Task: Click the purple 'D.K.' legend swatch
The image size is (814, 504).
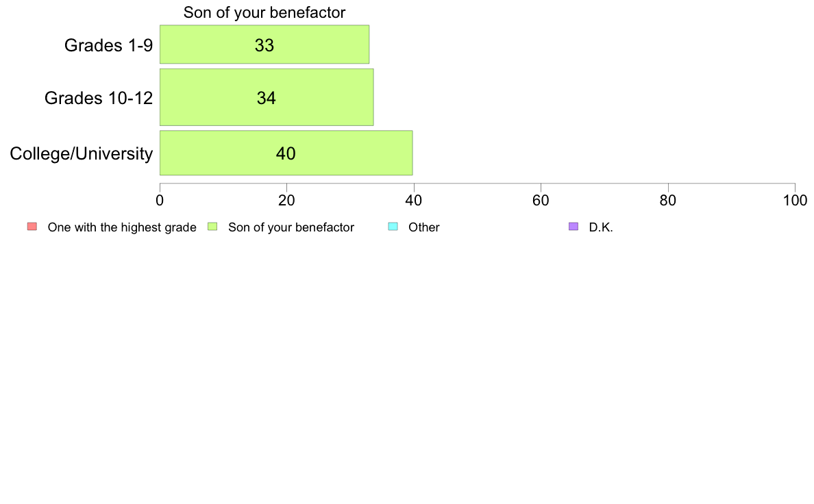Action: point(573,226)
